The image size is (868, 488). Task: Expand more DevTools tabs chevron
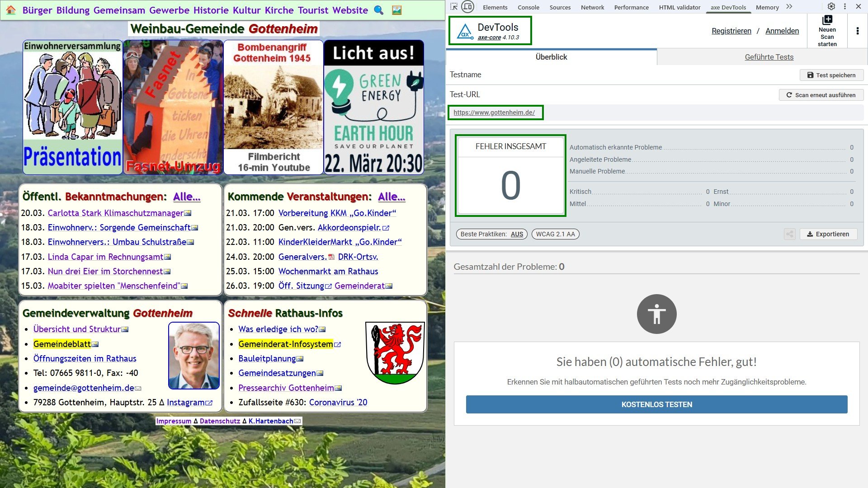789,7
